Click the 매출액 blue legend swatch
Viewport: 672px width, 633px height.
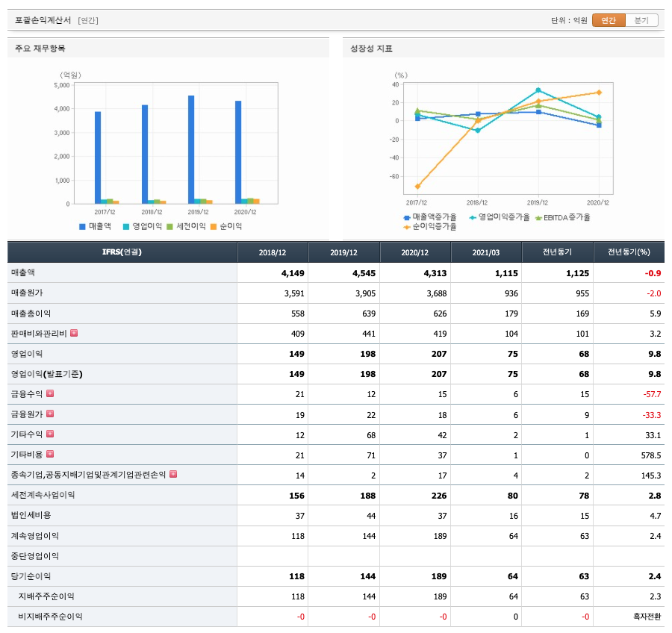82,227
